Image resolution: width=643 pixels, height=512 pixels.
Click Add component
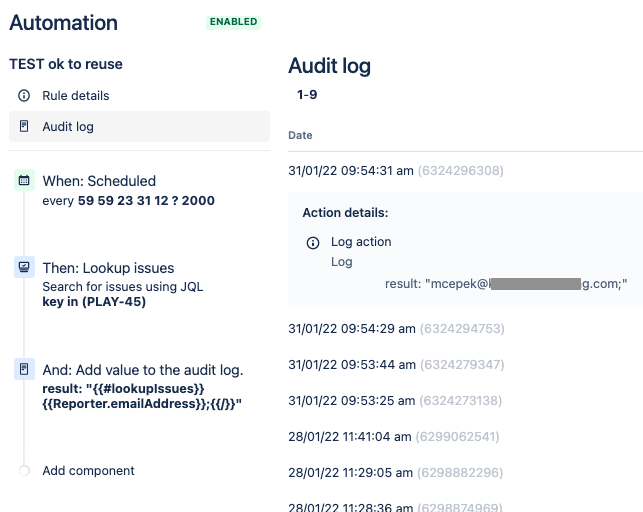(x=88, y=471)
